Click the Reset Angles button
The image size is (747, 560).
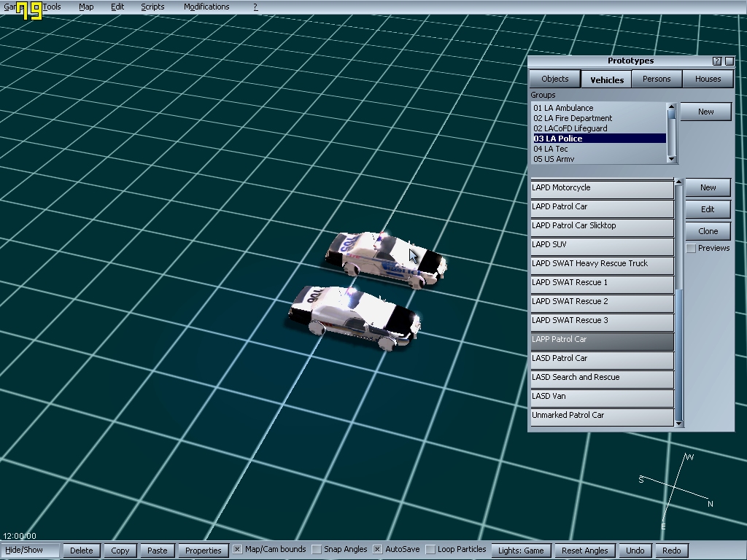pos(584,551)
